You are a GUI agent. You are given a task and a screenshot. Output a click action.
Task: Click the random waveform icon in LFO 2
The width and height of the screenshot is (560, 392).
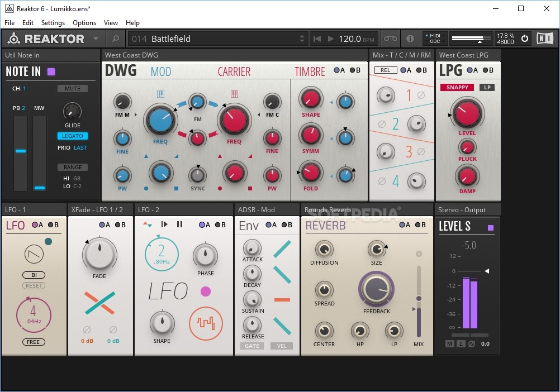click(x=206, y=323)
